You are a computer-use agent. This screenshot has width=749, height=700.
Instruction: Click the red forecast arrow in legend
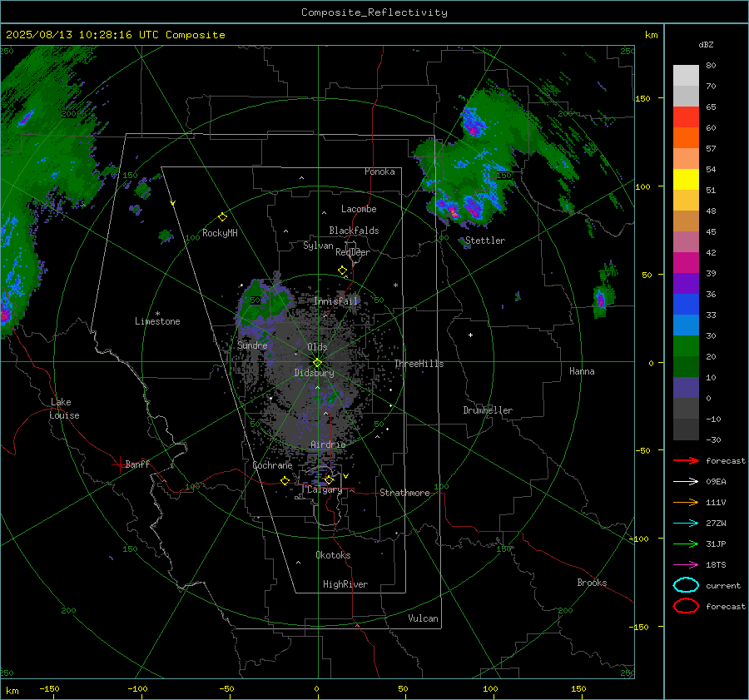686,460
